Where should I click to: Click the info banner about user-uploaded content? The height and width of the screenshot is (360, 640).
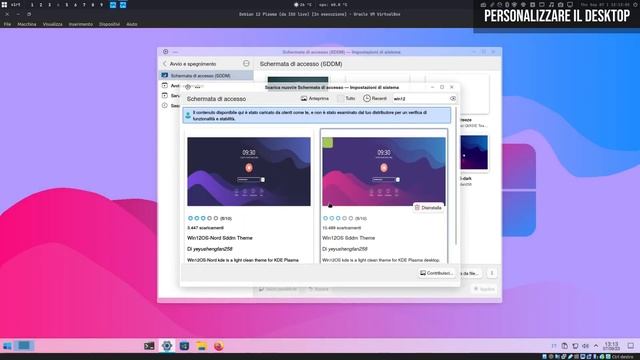click(x=317, y=116)
